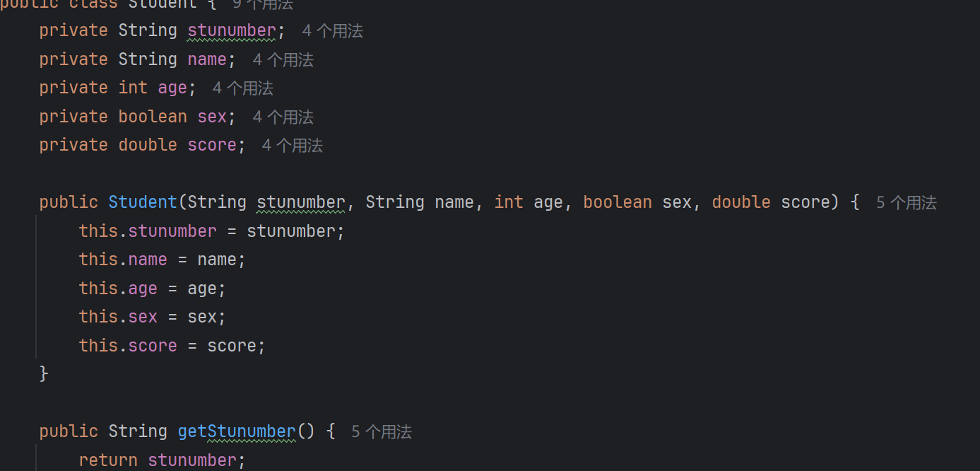The width and height of the screenshot is (980, 471).
Task: Click stunumber in its private field declaration
Action: click(x=231, y=30)
